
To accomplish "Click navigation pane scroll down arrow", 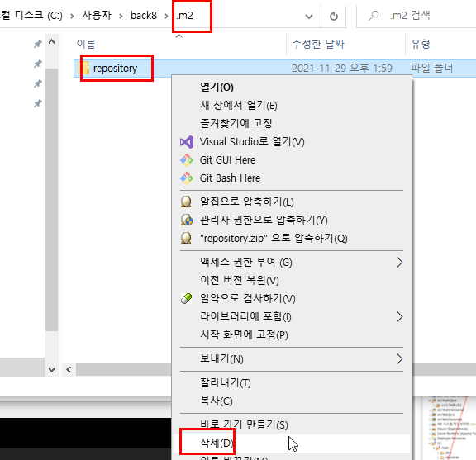I will (x=51, y=370).
